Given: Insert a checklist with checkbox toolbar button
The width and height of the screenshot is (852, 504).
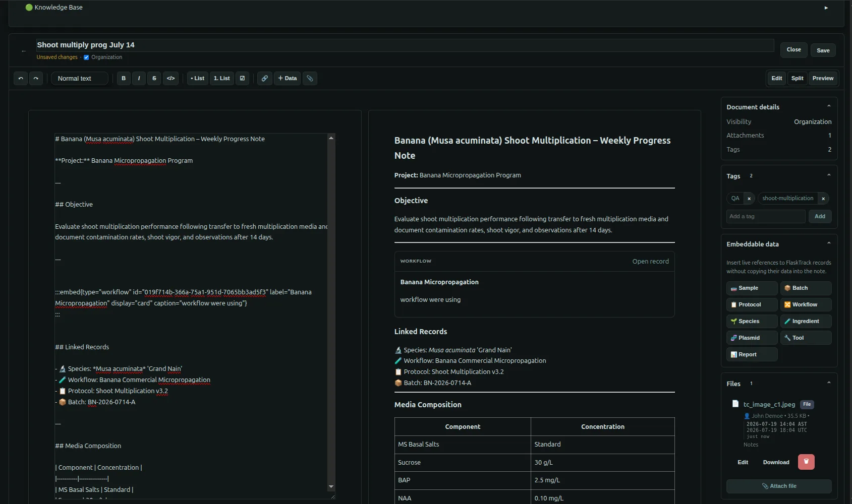Looking at the screenshot, I should 243,78.
